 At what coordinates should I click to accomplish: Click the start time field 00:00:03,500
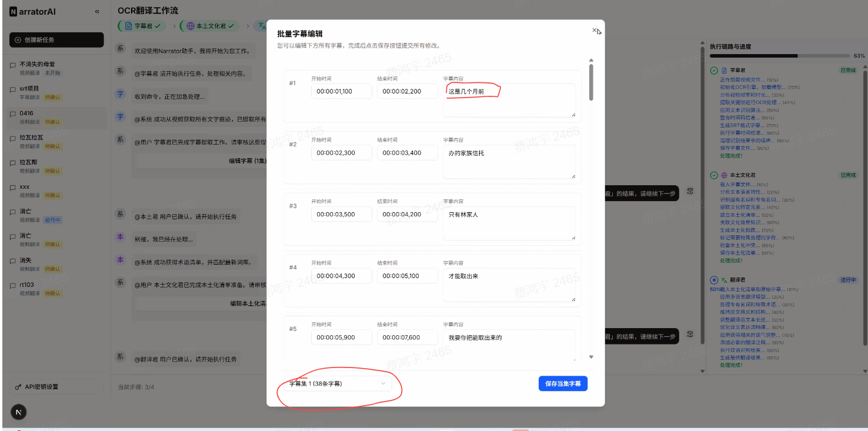[342, 215]
